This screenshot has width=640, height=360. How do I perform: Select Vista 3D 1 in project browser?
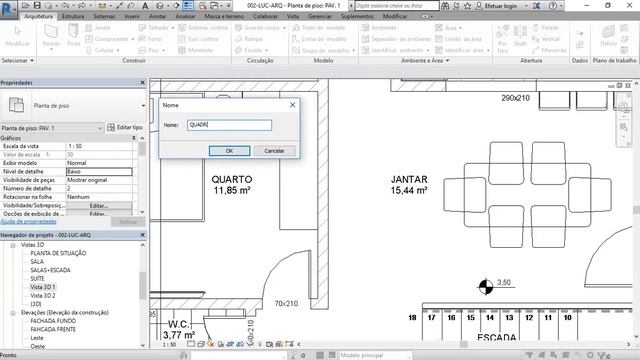43,287
